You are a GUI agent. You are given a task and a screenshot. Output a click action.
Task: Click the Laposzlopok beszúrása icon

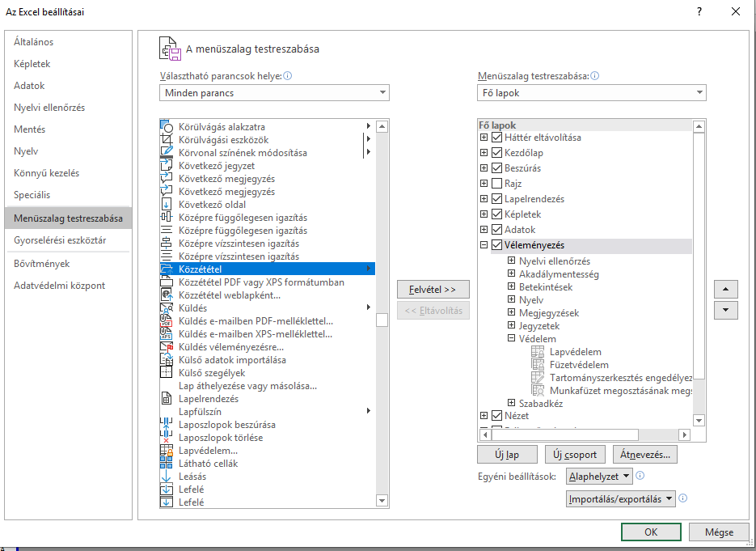(167, 425)
